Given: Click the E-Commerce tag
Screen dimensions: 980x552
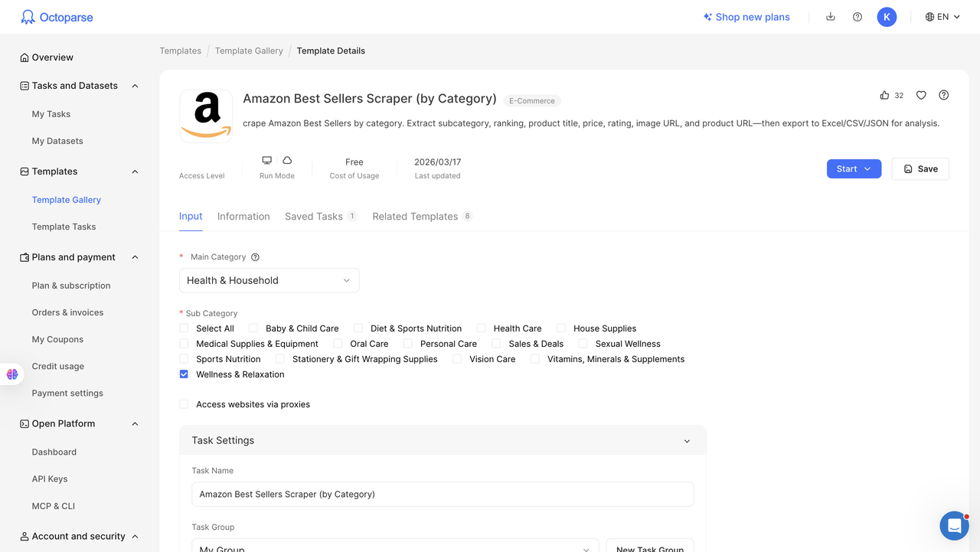Looking at the screenshot, I should pos(532,101).
